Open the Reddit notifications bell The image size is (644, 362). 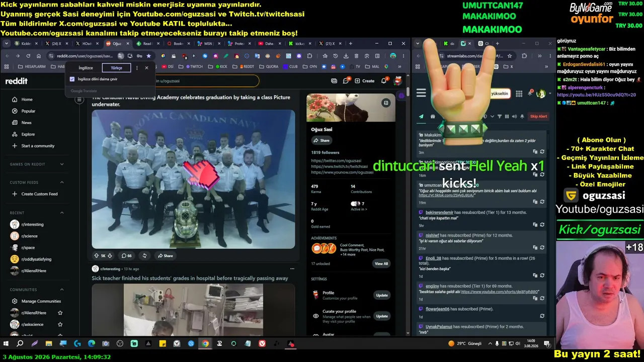(x=384, y=81)
